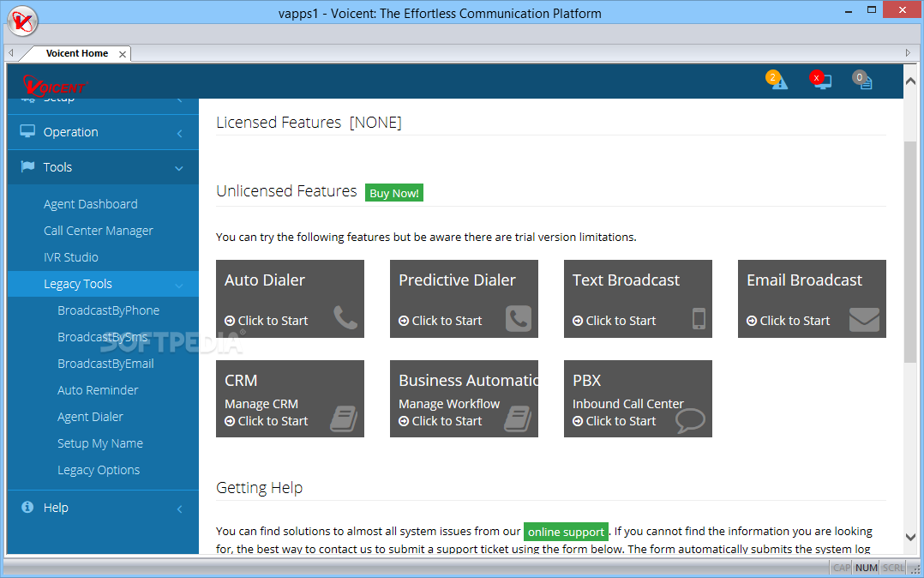Click the SCRL indicator in status bar
The image size is (924, 578).
click(x=893, y=568)
